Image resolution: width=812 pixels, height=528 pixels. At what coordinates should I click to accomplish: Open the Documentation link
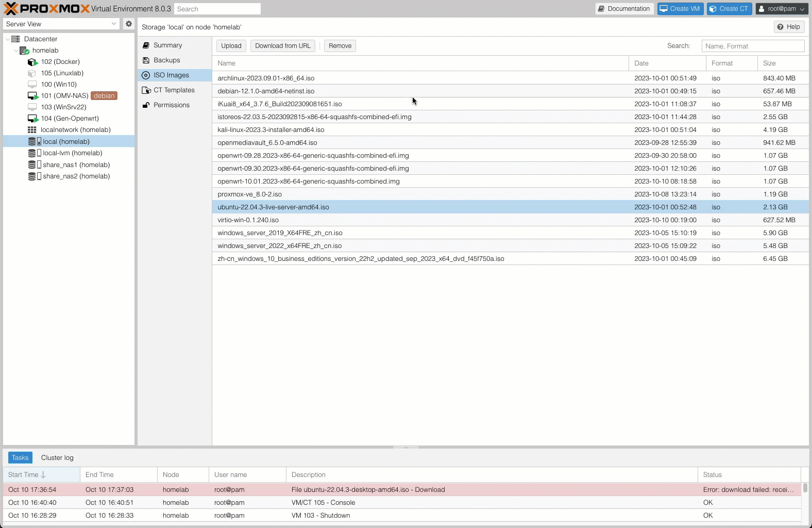624,9
